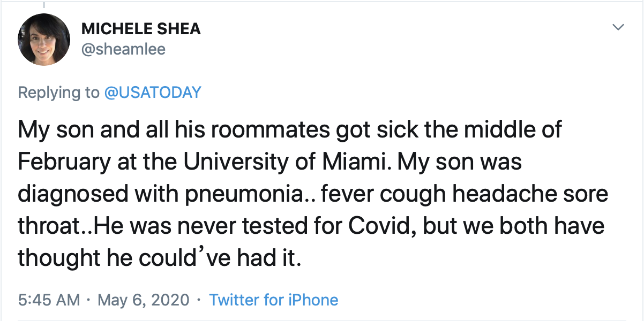644x321 pixels.
Task: Click the @sheamlee handle
Action: (x=123, y=49)
